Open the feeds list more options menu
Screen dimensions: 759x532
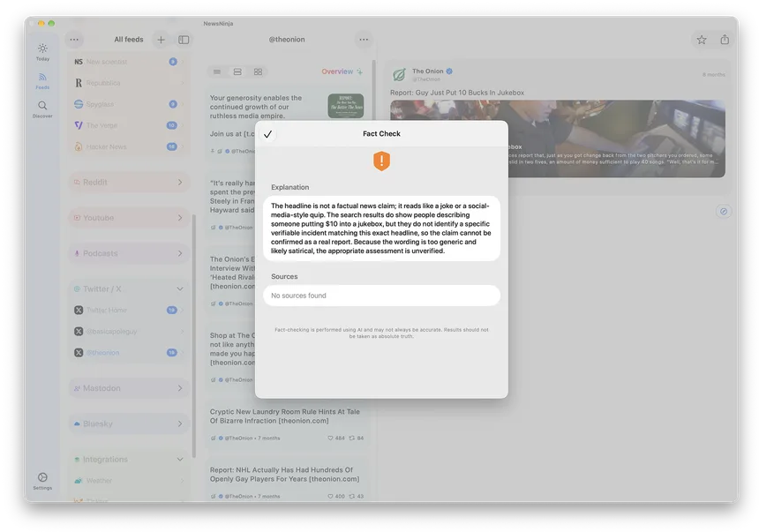(74, 40)
